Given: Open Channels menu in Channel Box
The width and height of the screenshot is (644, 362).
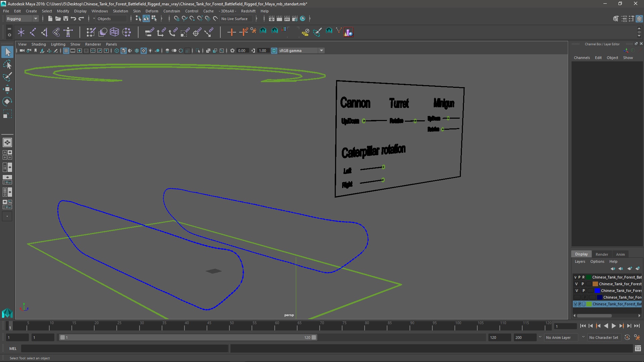Looking at the screenshot, I should pos(582,58).
